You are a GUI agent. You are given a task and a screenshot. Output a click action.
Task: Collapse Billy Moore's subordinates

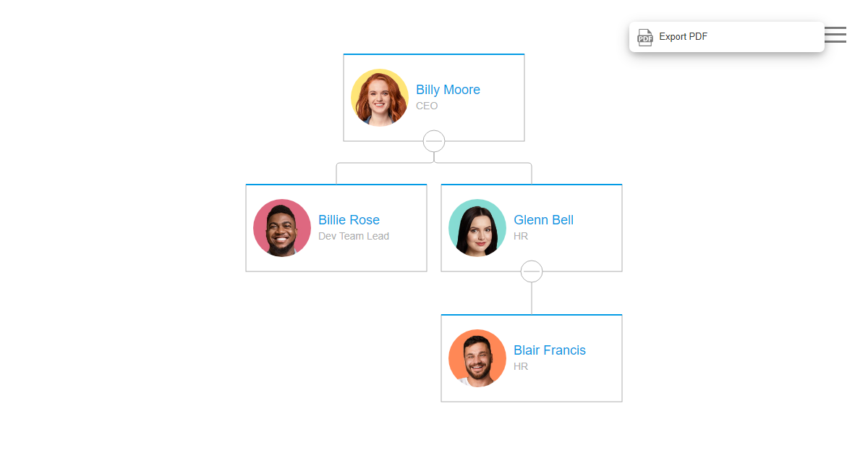[434, 141]
